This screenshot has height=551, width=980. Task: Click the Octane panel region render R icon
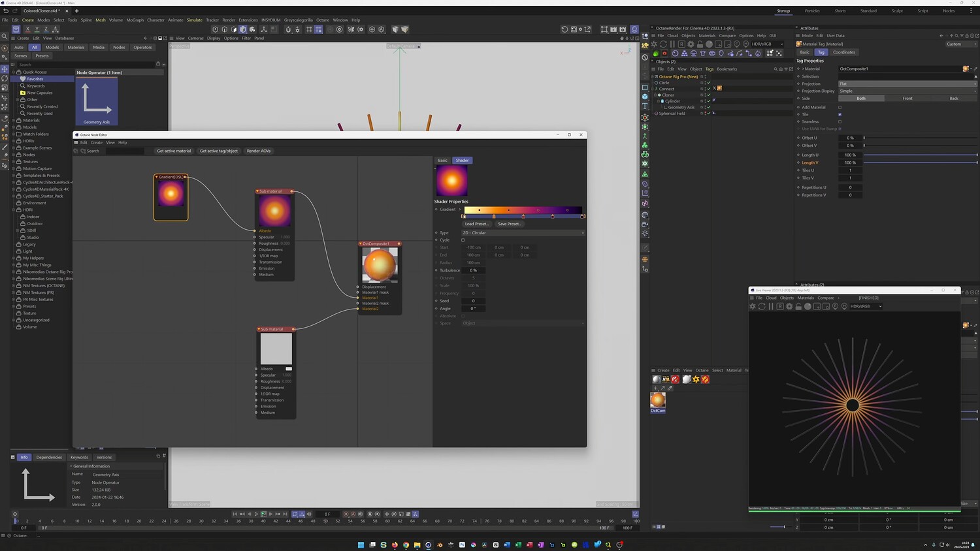pyautogui.click(x=681, y=44)
